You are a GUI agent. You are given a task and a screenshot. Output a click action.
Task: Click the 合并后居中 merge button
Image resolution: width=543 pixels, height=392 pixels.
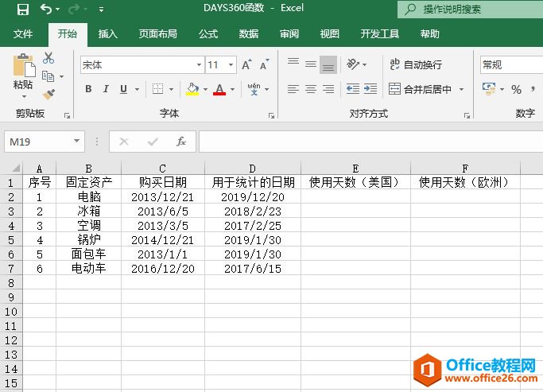420,89
